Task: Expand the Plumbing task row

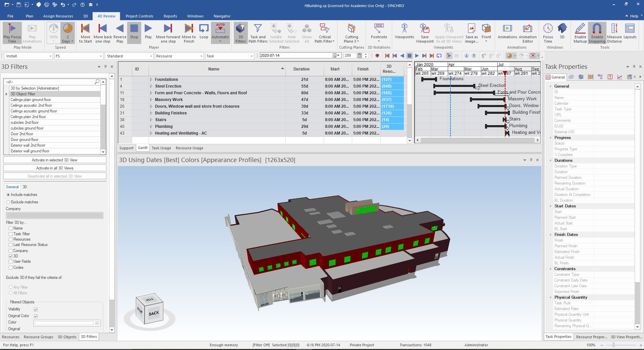Action: pyautogui.click(x=151, y=127)
